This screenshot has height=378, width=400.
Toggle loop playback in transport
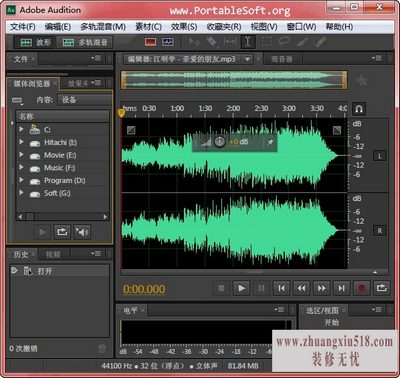(x=382, y=288)
